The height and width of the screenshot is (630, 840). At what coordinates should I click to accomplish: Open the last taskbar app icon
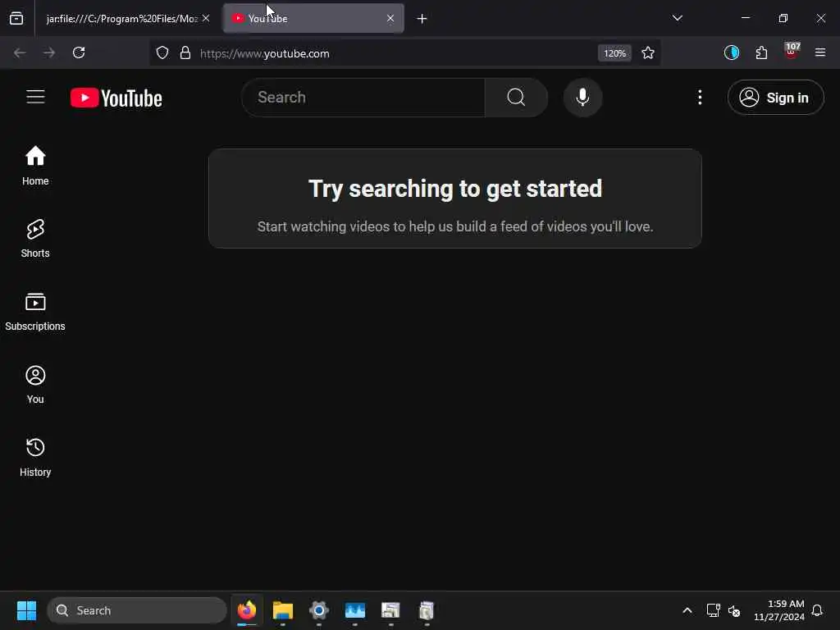[x=427, y=610]
